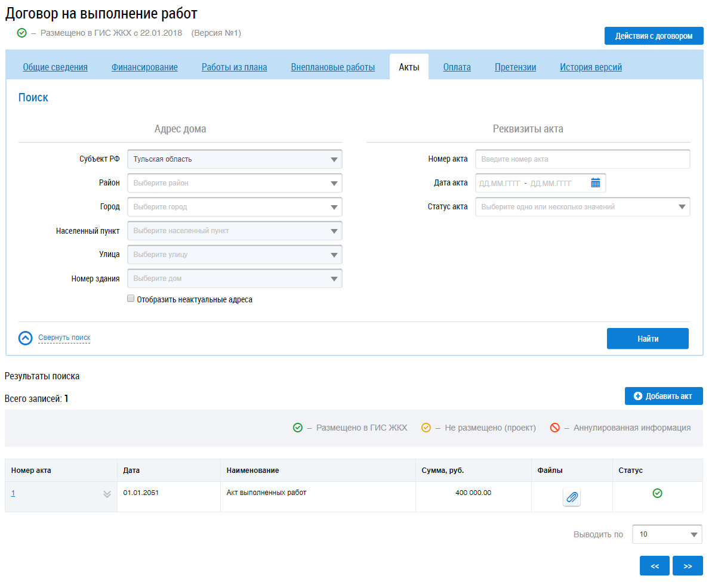Go to previous results page with << button
This screenshot has width=715, height=588.
tap(654, 566)
